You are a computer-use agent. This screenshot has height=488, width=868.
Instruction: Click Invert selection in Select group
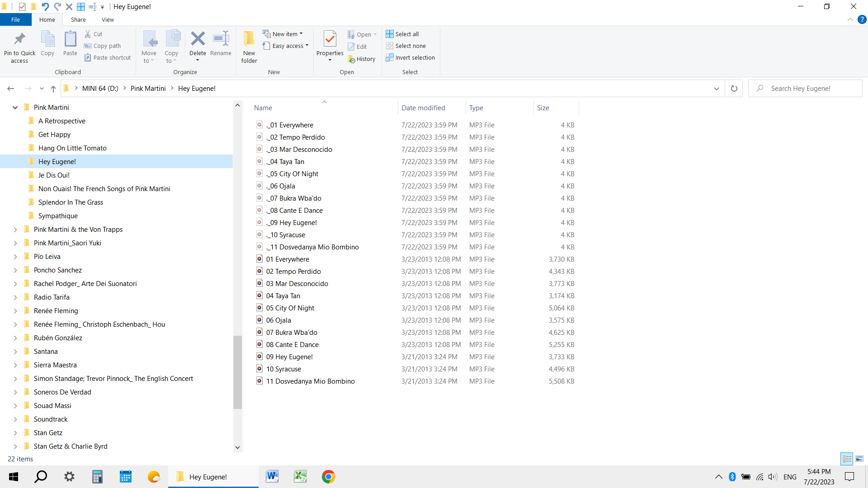pos(410,58)
